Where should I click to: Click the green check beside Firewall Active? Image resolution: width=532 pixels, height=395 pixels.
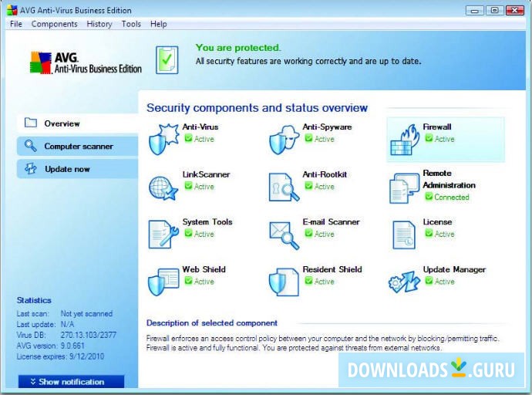pos(429,138)
